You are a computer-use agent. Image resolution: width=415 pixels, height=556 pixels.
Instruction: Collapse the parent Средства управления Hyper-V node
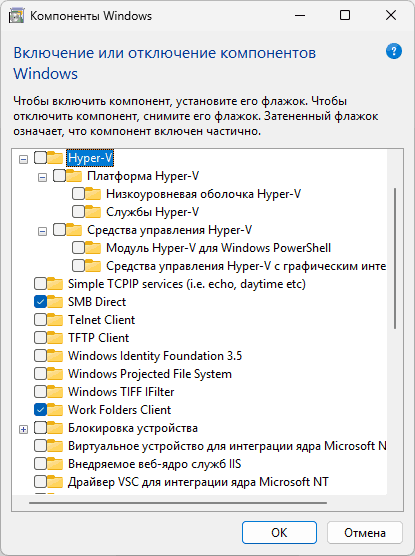click(42, 232)
